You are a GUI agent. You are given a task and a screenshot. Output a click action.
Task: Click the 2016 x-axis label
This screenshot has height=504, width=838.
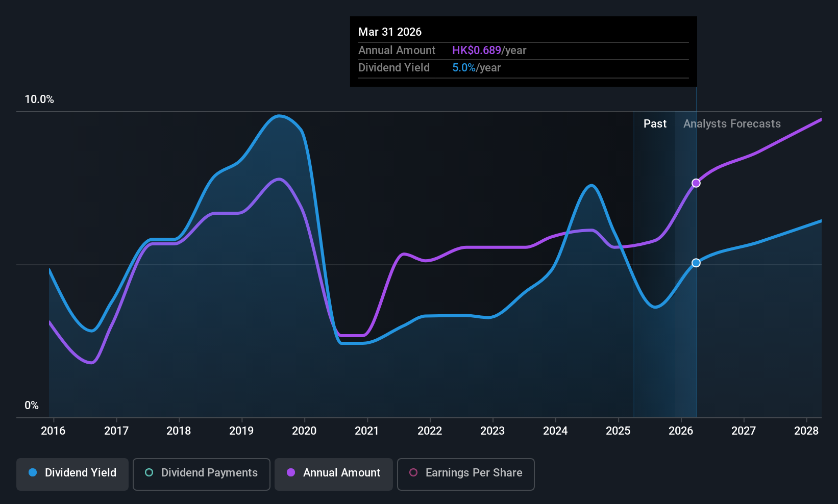(53, 431)
